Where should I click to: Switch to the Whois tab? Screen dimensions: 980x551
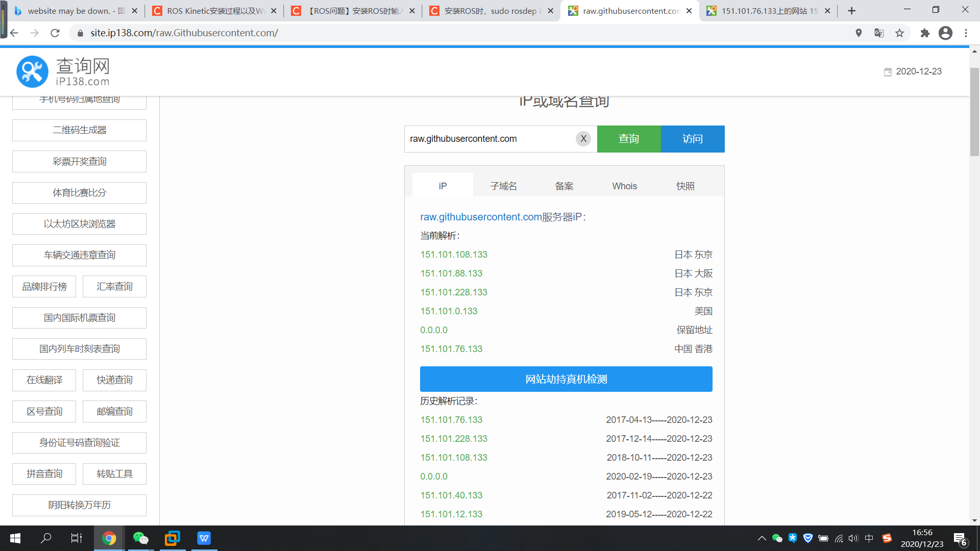coord(625,186)
